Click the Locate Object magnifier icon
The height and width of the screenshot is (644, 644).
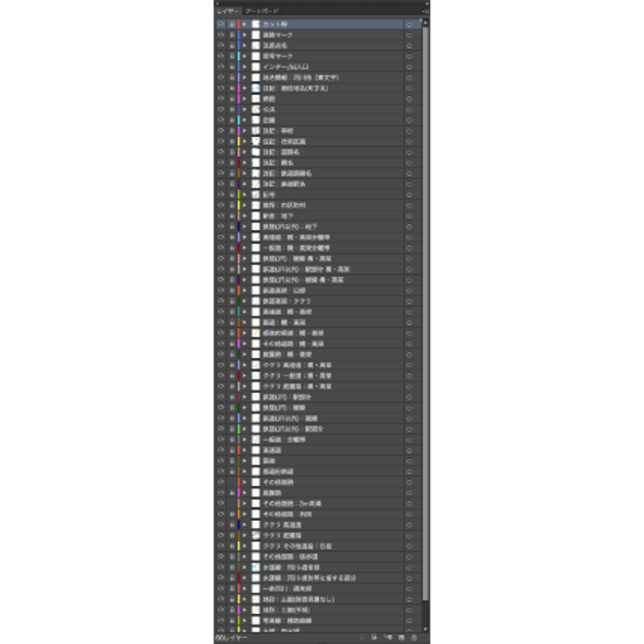click(362, 638)
